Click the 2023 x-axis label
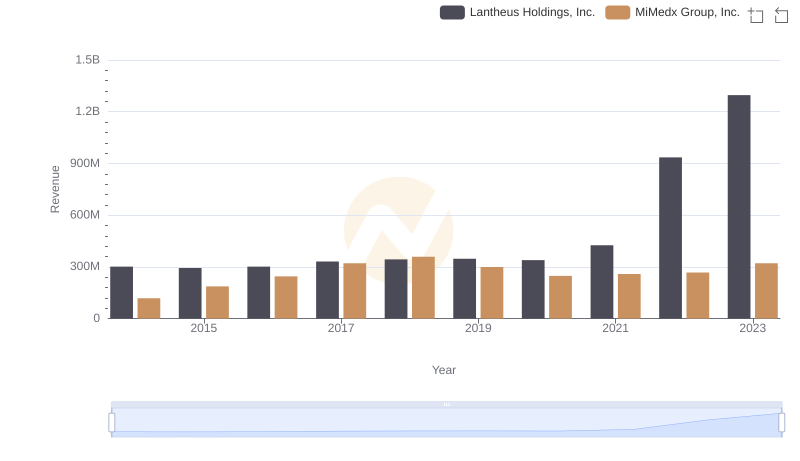 [753, 328]
